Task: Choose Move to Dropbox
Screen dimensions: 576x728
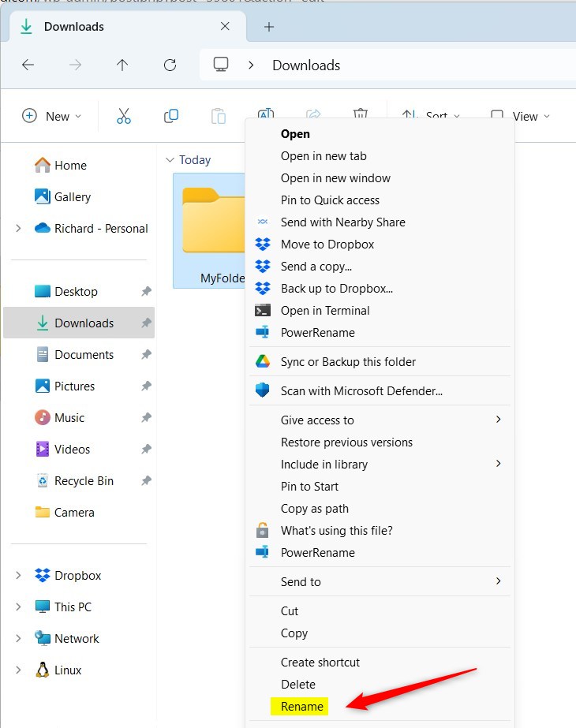Action: 327,245
